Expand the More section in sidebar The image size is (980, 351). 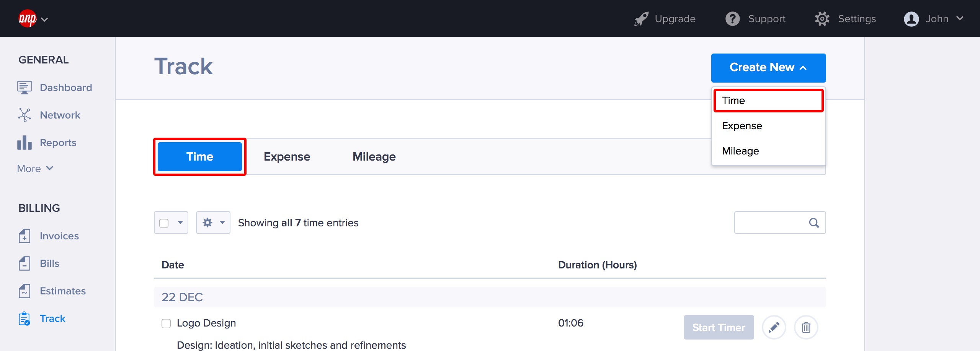(x=35, y=169)
